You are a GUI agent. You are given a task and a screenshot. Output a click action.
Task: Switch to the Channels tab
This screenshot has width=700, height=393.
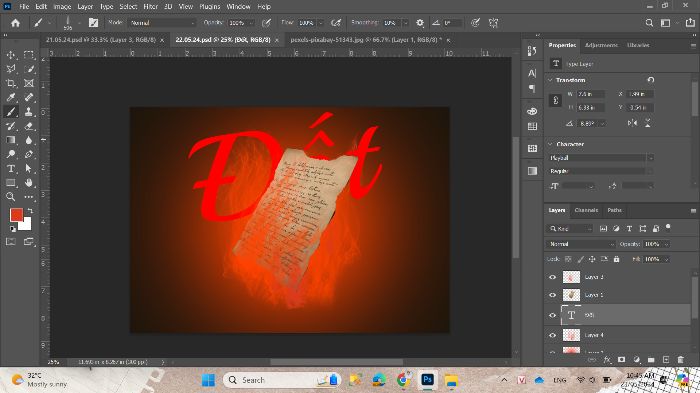(586, 210)
